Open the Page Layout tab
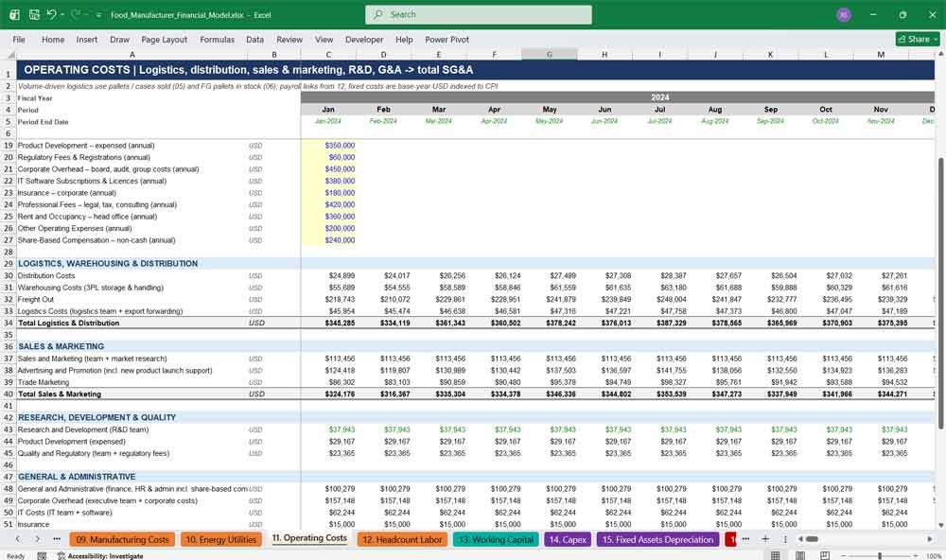This screenshot has height=560, width=946. (x=164, y=39)
